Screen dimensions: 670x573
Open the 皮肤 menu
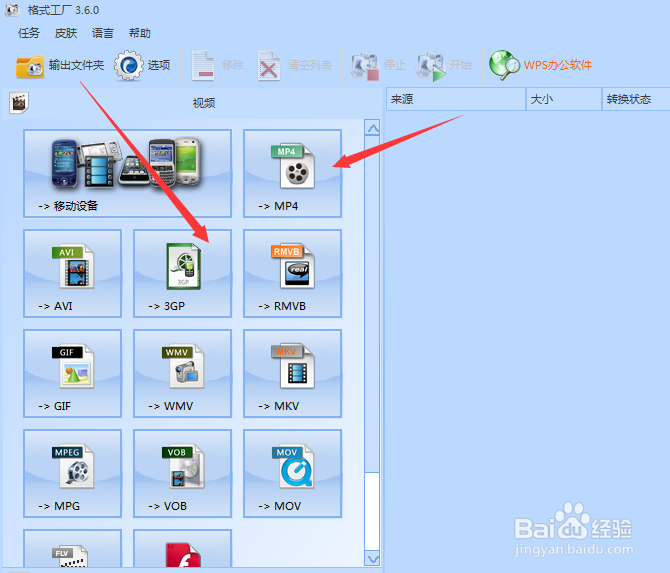click(x=66, y=33)
